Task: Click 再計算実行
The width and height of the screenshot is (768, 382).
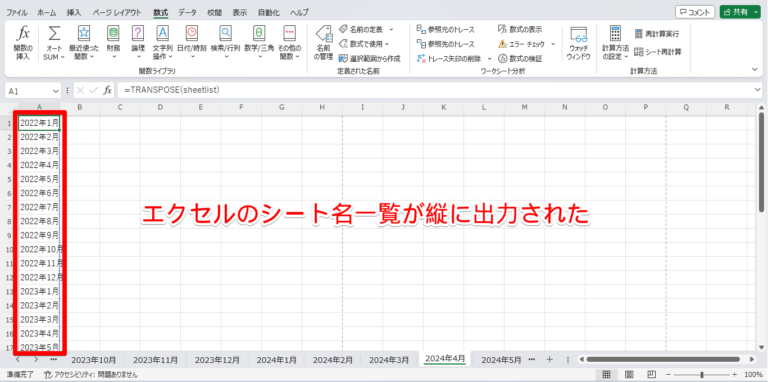Action: click(657, 34)
